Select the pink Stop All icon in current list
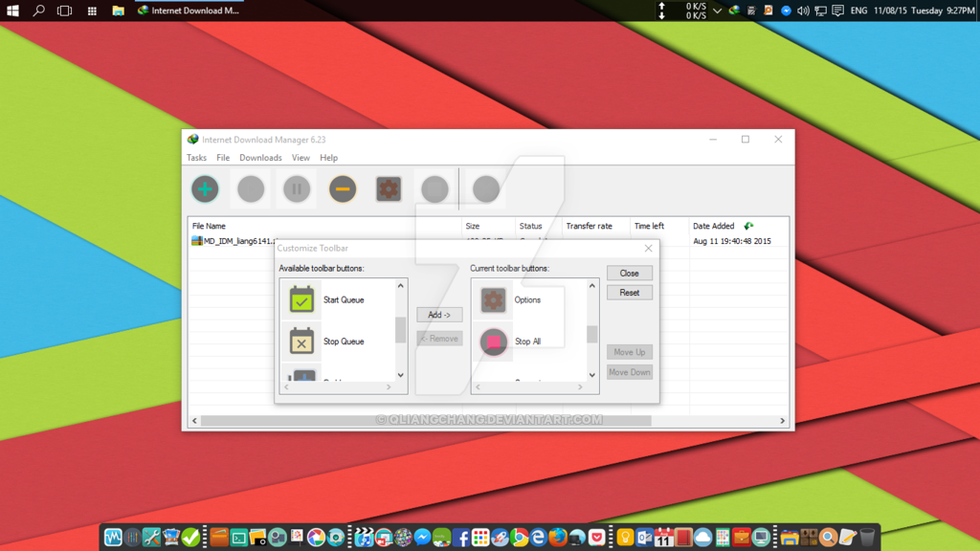 [493, 342]
